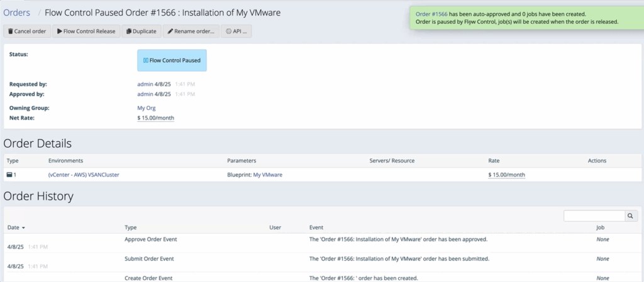Open the API options button

coord(236,31)
